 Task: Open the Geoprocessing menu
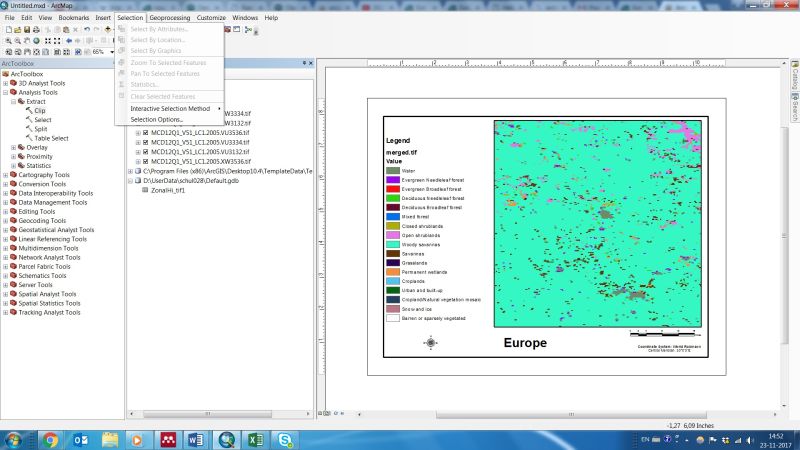point(170,17)
